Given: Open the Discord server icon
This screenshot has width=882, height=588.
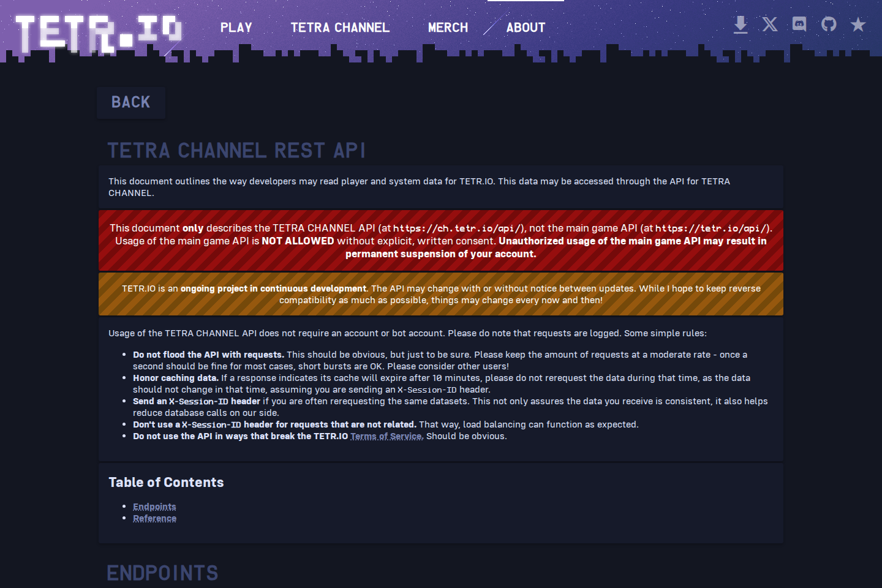Looking at the screenshot, I should 799,24.
